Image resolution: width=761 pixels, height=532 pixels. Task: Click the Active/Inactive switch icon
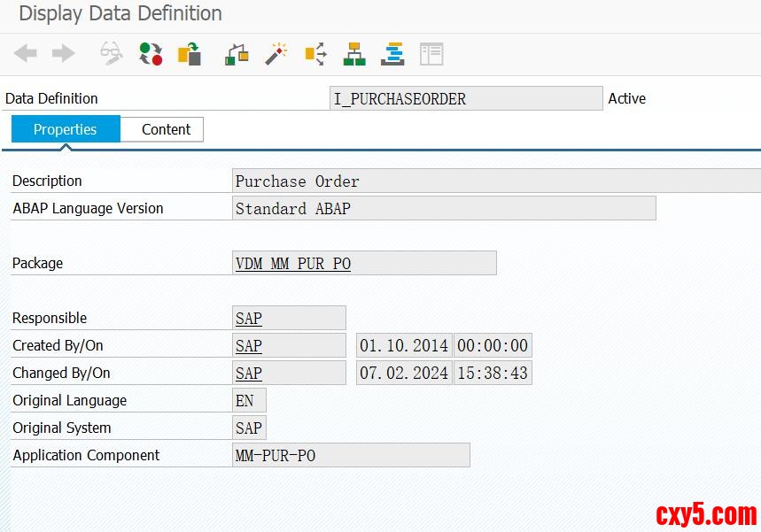click(151, 54)
